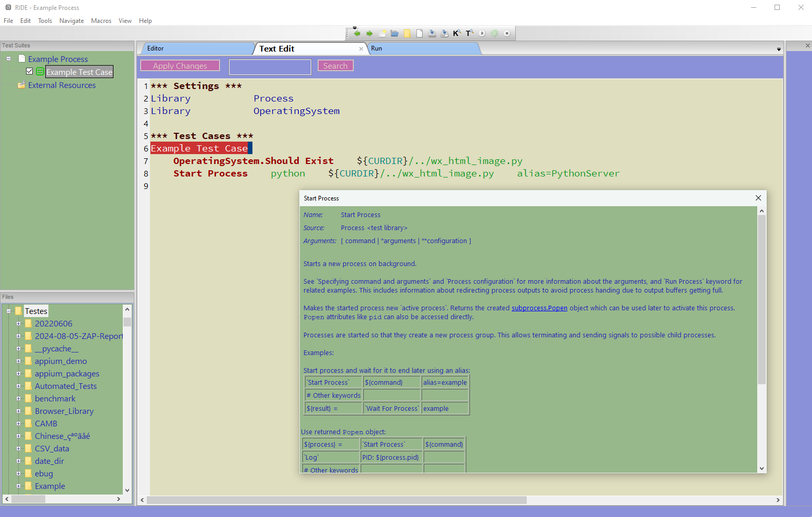The height and width of the screenshot is (517, 812).
Task: Click the Apply Changes button
Action: 180,66
